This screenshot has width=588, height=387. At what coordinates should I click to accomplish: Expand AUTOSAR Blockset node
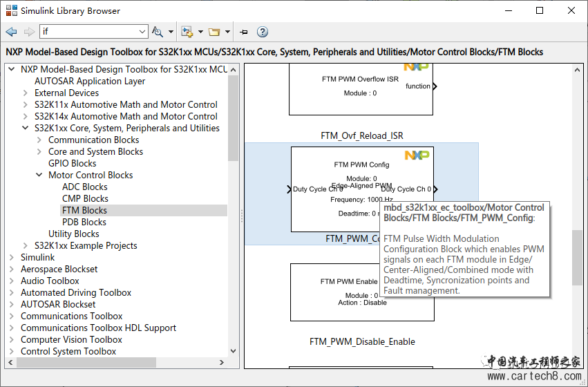pos(12,305)
